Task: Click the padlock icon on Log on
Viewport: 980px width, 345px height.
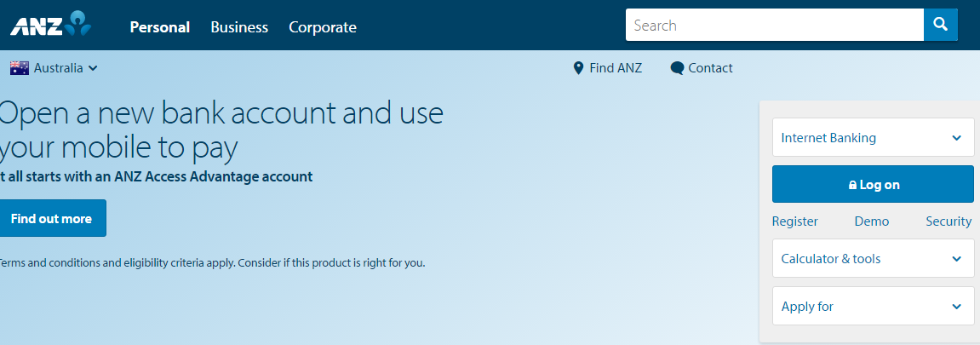Action: pos(852,185)
